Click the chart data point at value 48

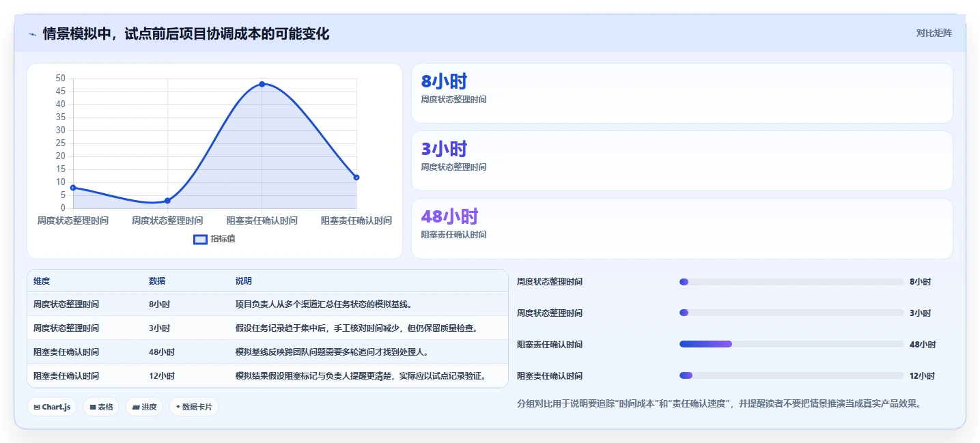(262, 84)
